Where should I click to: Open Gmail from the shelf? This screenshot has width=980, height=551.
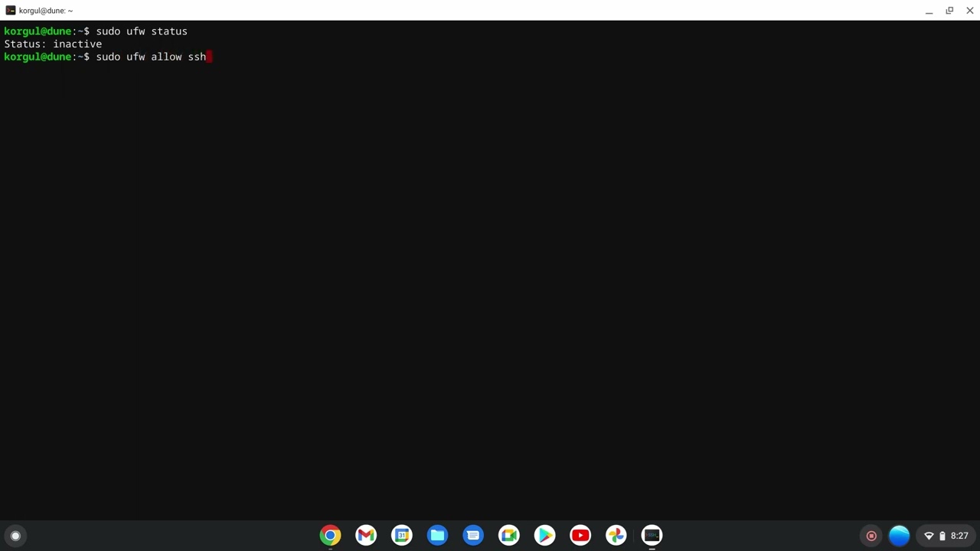click(x=366, y=536)
